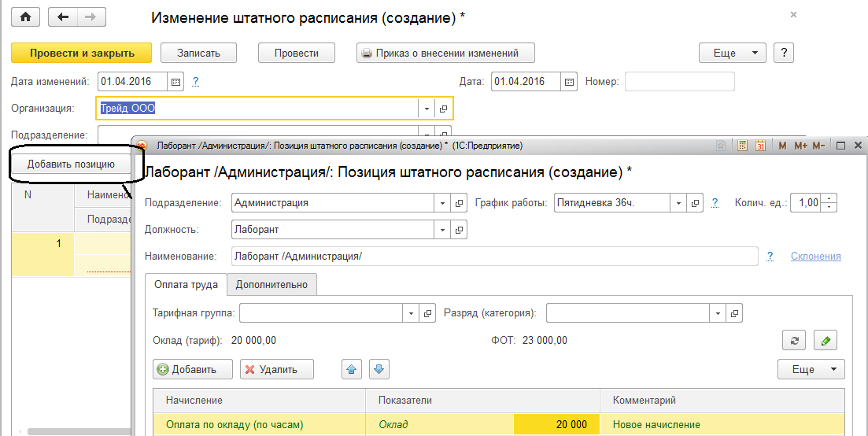Open the Тарифная группа dropdown

coord(411,313)
